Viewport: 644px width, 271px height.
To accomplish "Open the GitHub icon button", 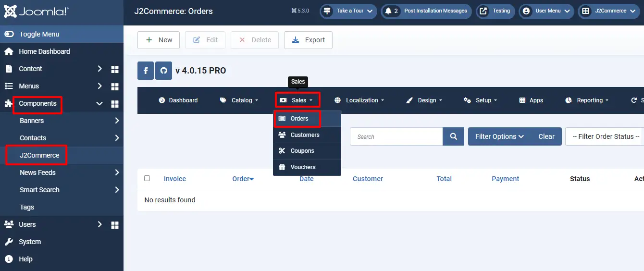I will coord(163,71).
